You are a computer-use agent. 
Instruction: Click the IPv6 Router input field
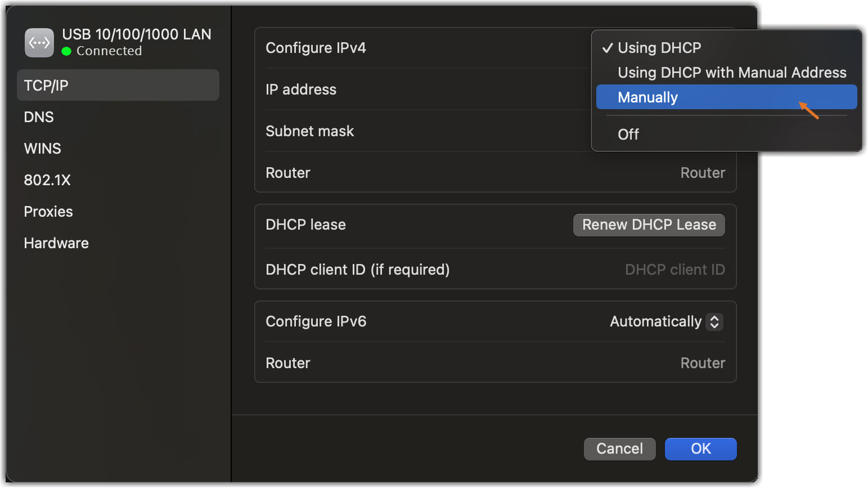point(702,363)
